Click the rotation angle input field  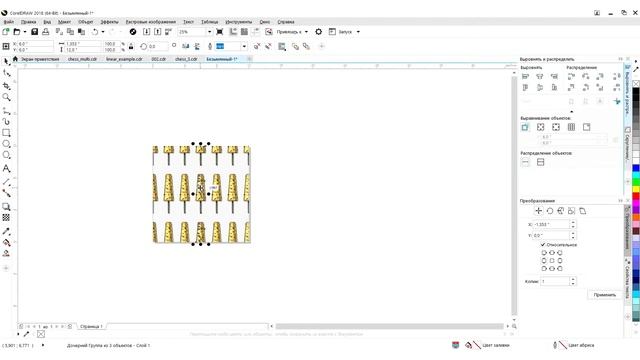158,47
